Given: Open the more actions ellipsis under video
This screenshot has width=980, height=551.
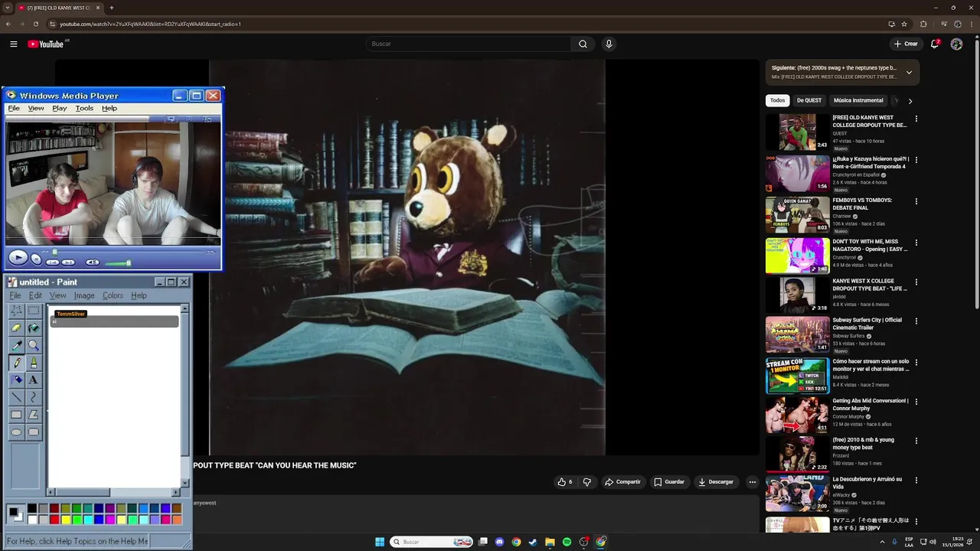Looking at the screenshot, I should (753, 482).
